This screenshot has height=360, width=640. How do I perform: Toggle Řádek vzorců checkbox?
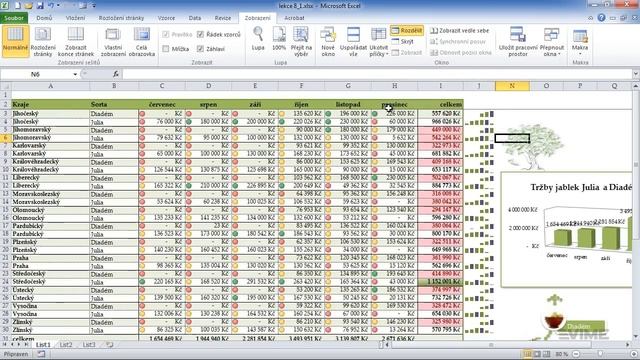pyautogui.click(x=219, y=35)
